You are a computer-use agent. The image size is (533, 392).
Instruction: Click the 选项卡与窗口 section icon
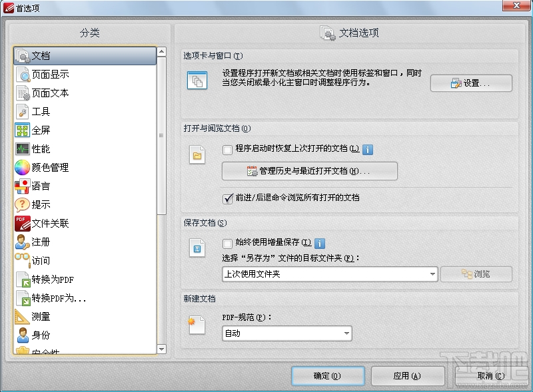click(x=197, y=81)
